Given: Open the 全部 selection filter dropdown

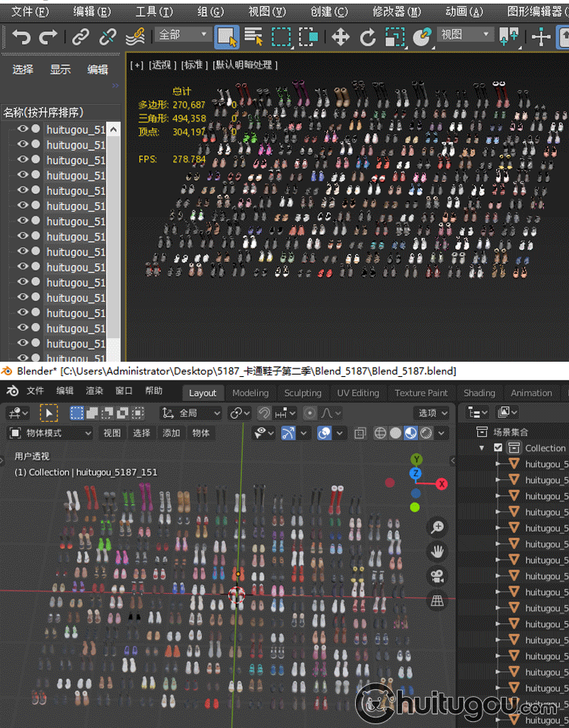Looking at the screenshot, I should [183, 34].
